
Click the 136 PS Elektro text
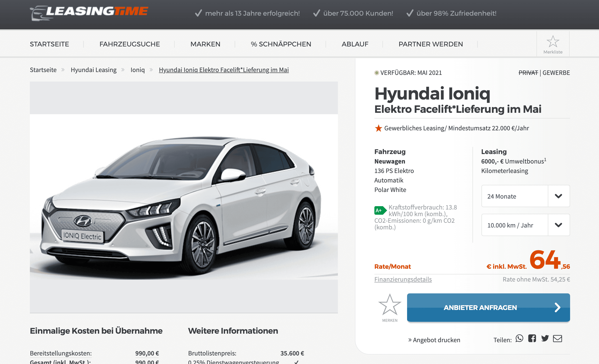(394, 171)
